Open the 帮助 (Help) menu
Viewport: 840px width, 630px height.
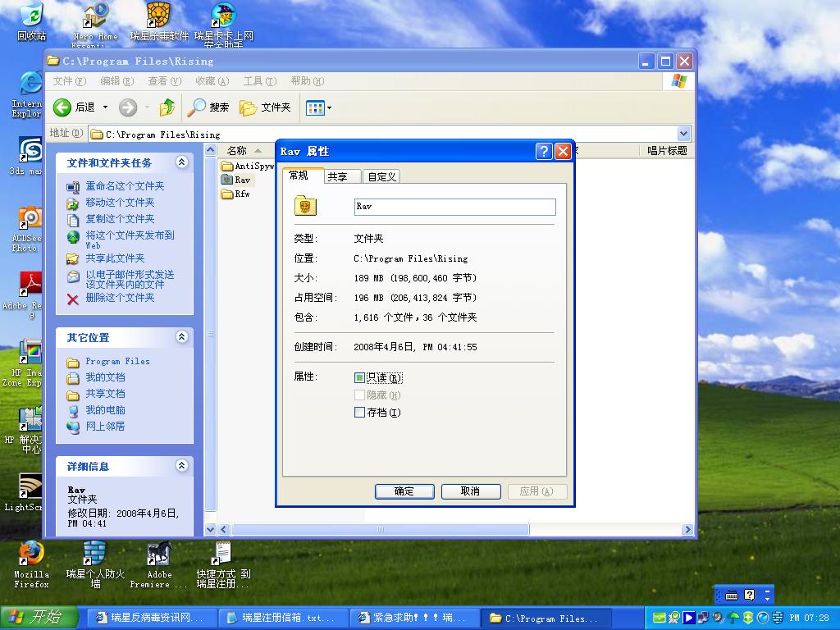[308, 81]
